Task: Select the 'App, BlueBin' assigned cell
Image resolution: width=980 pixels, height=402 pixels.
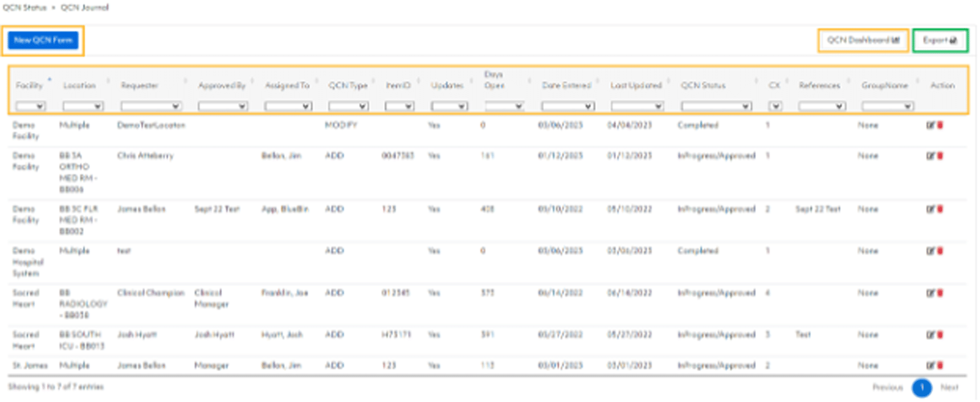Action: point(285,209)
